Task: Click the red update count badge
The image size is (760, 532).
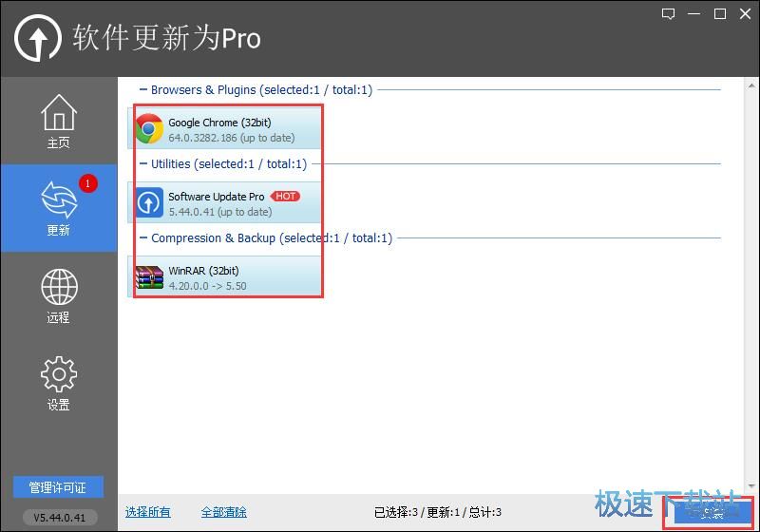Action: 87,183
